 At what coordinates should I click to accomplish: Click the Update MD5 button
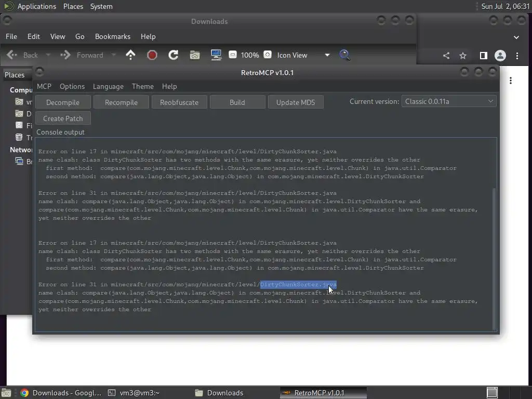pos(296,102)
